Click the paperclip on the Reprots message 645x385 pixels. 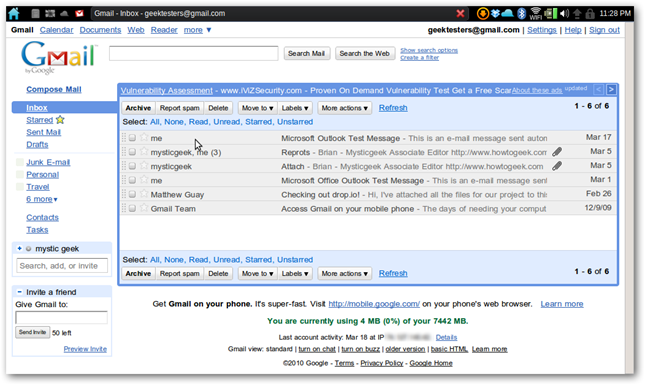(557, 152)
